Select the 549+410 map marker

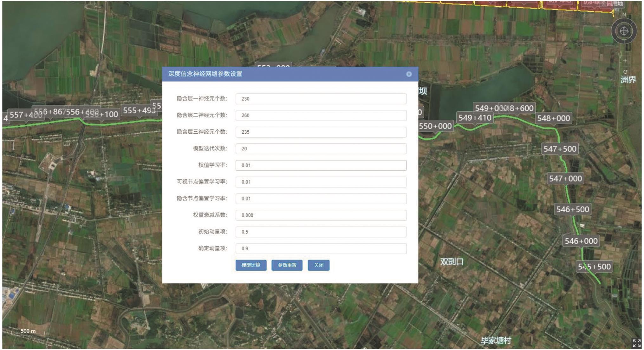click(475, 118)
